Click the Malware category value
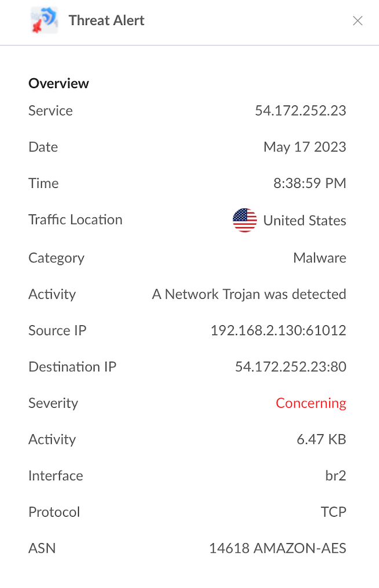The width and height of the screenshot is (379, 588). click(319, 258)
